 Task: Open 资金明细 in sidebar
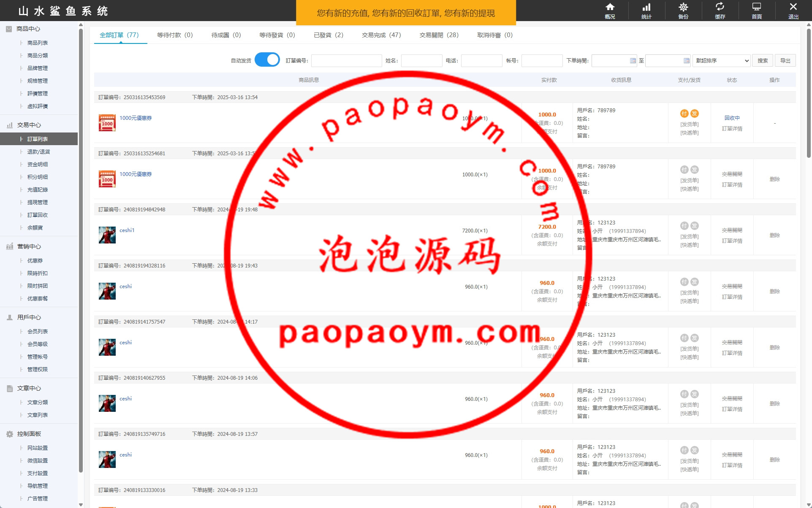point(38,165)
